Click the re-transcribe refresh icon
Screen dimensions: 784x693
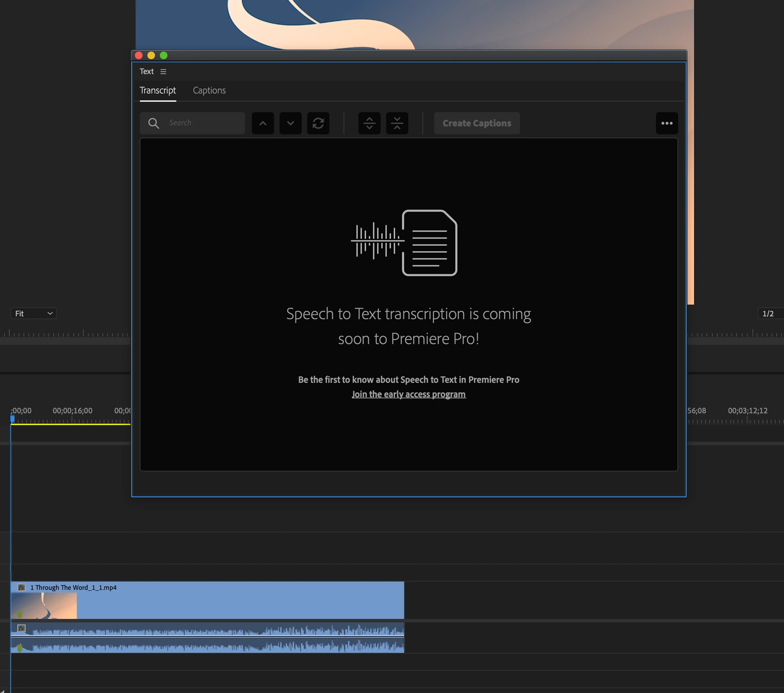point(318,123)
